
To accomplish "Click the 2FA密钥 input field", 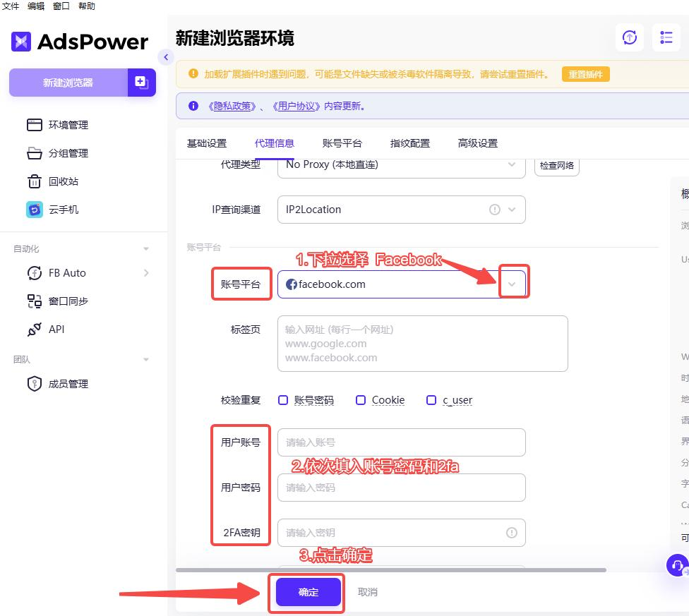I will 401,533.
